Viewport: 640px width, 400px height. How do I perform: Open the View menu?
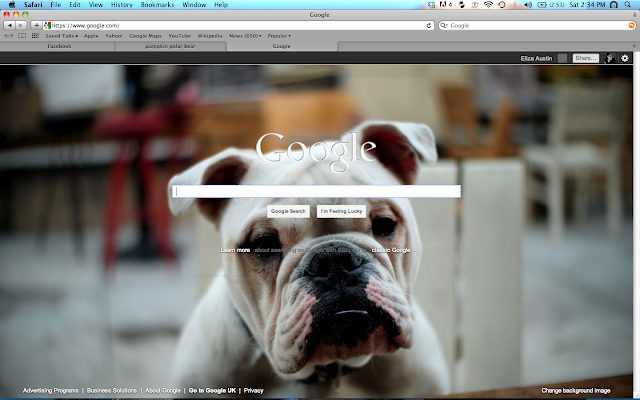pyautogui.click(x=96, y=5)
